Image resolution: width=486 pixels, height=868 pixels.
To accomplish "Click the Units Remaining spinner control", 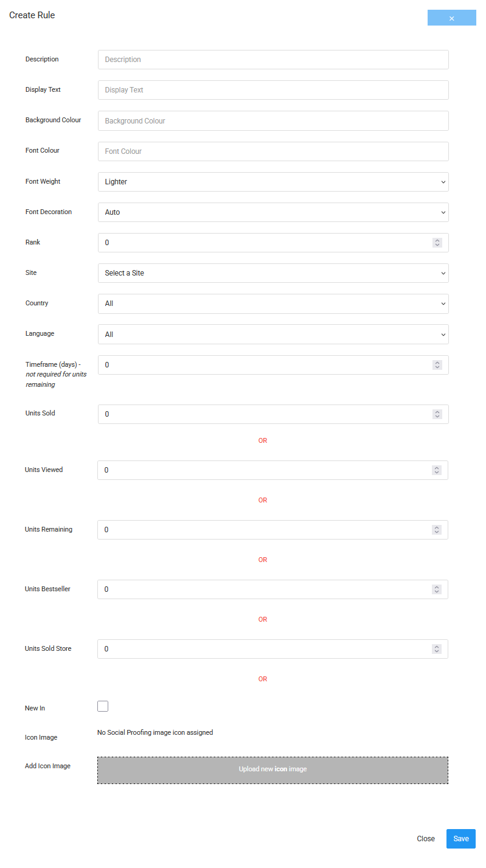I will coord(436,530).
